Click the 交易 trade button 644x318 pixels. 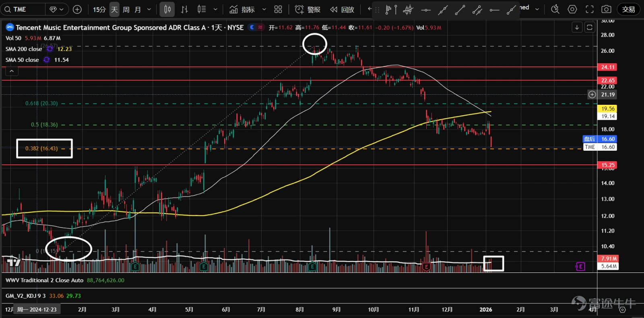coord(628,9)
